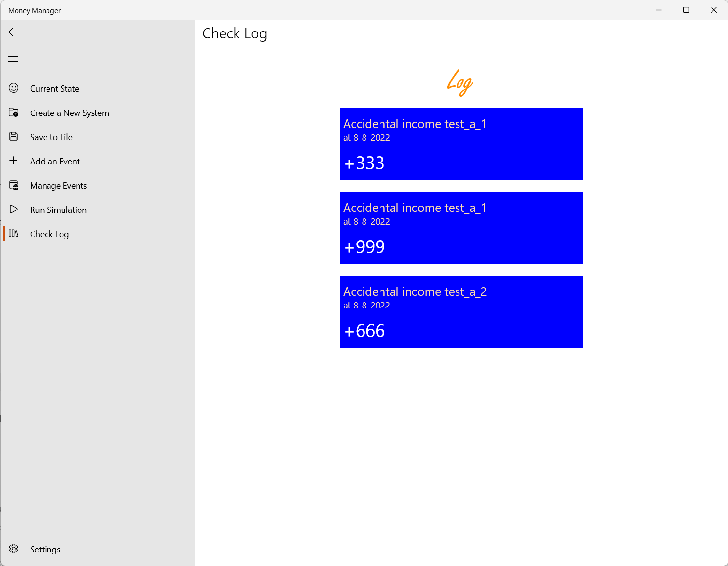Open the Current State page
Screen dimensions: 728x566
pos(97,88)
